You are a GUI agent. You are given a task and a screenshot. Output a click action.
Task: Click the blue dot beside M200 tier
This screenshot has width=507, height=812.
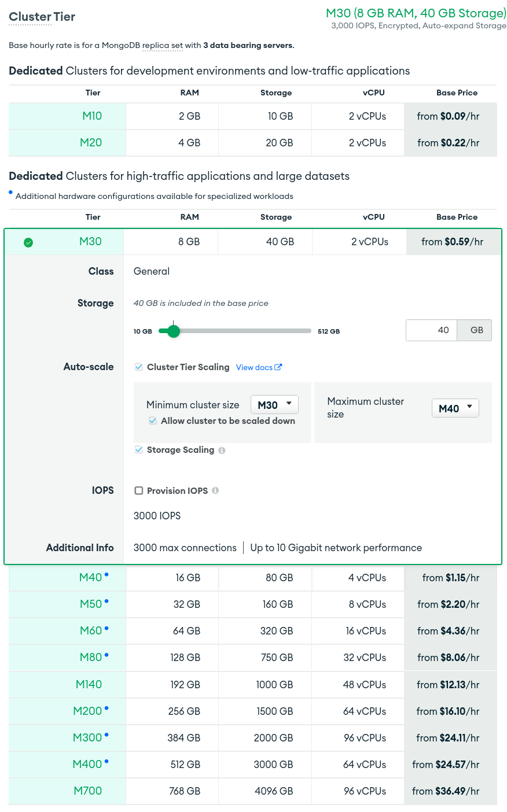[x=106, y=708]
